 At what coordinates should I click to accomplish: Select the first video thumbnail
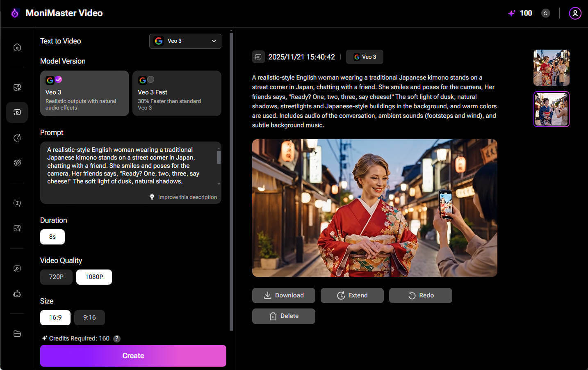click(551, 68)
